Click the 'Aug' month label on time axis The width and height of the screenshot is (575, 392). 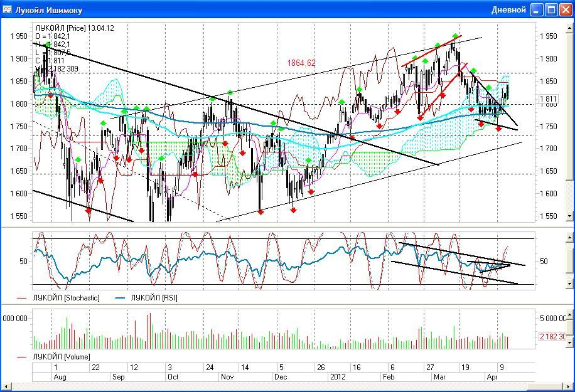[60, 377]
